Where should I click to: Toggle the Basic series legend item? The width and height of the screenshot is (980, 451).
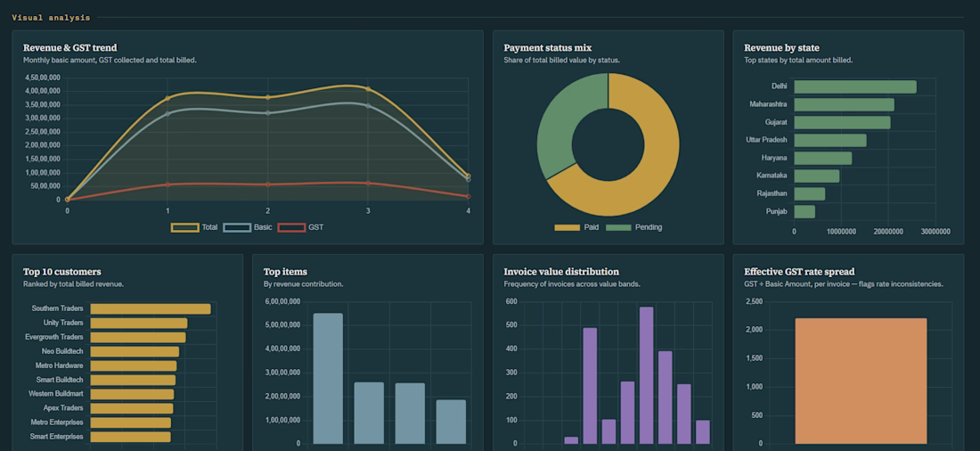coord(248,227)
